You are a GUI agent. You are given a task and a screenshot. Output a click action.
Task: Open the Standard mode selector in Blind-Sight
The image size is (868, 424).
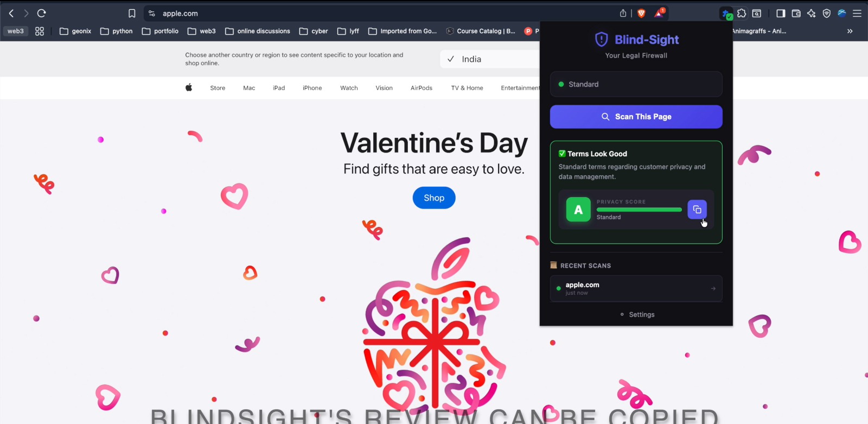click(x=636, y=84)
